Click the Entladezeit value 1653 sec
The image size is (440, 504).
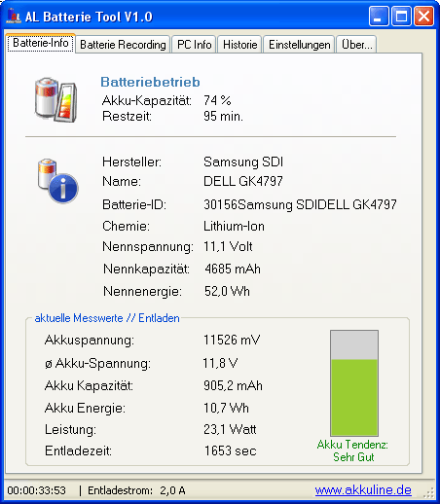pos(231,450)
